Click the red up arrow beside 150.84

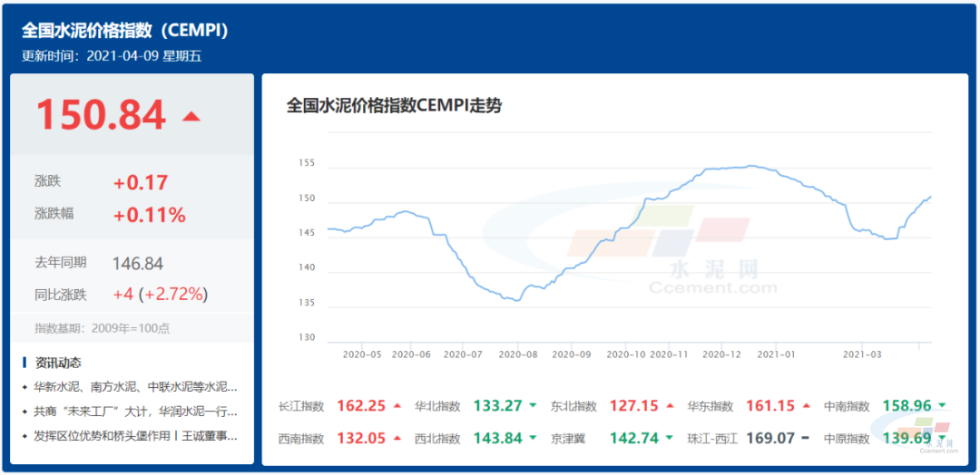coord(191,116)
